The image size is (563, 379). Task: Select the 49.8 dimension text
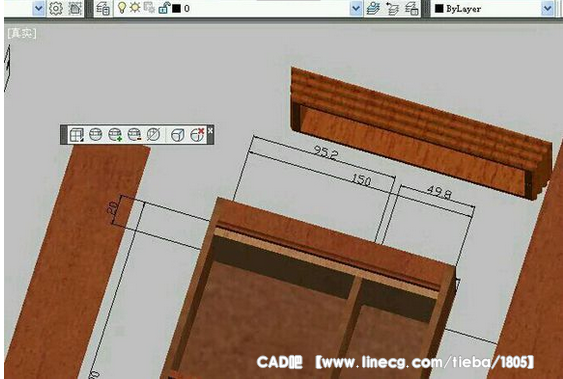[x=439, y=192]
